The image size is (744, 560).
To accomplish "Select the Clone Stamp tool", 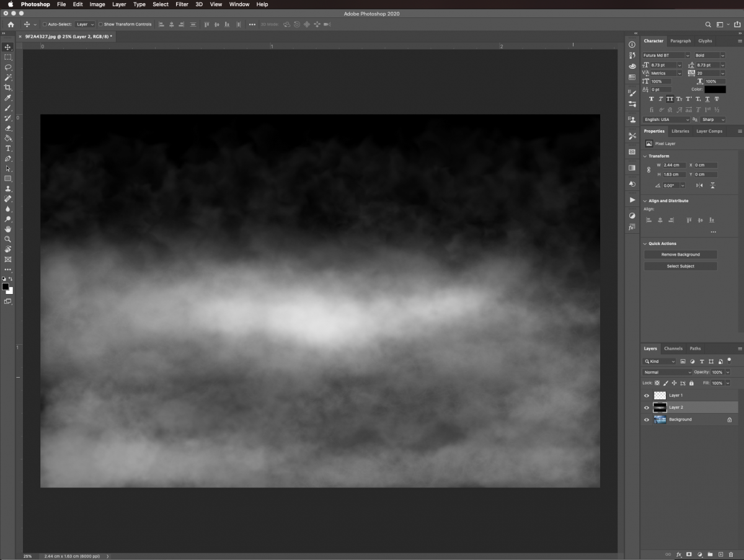I will (x=8, y=189).
